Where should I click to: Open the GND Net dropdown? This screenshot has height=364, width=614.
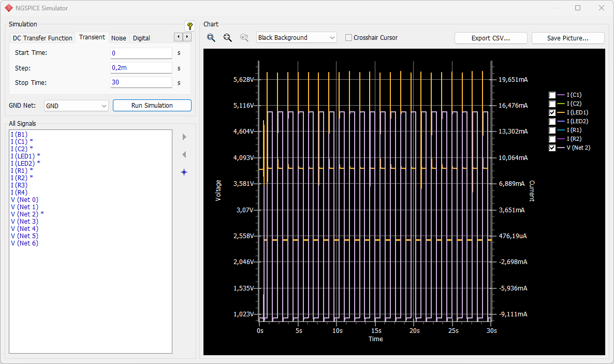76,106
